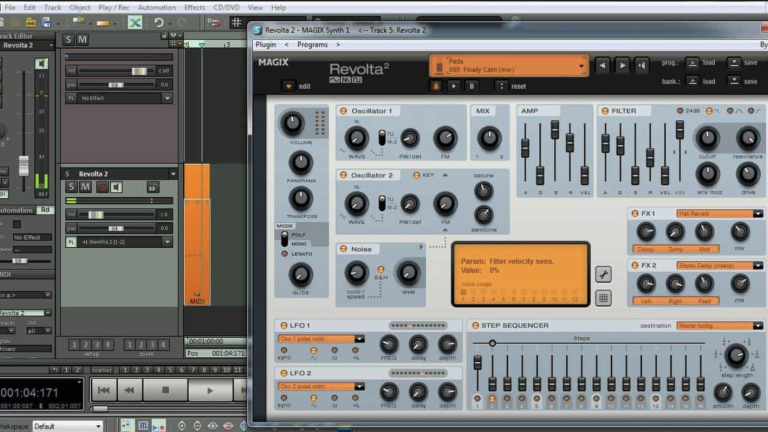Click the PANORAMA knob
Screen dimensions: 768x432
pos(301,162)
